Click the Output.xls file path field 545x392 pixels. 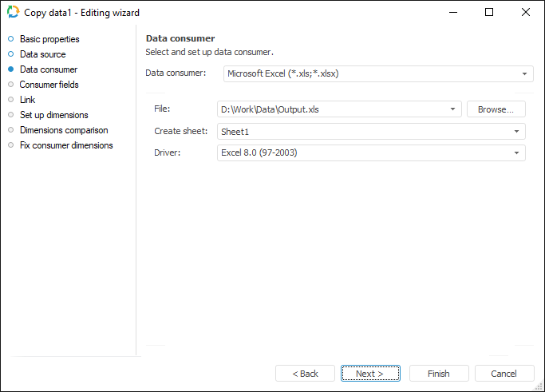[x=331, y=109]
